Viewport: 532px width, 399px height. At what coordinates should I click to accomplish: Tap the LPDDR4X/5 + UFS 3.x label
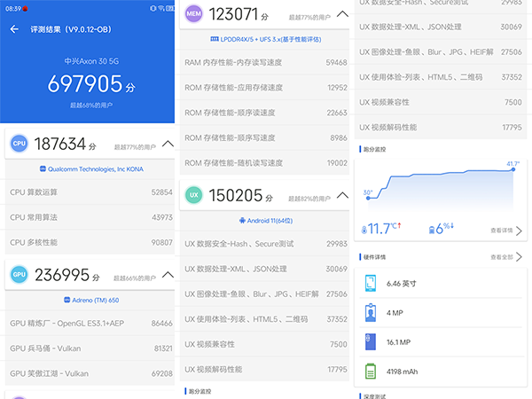pos(265,40)
